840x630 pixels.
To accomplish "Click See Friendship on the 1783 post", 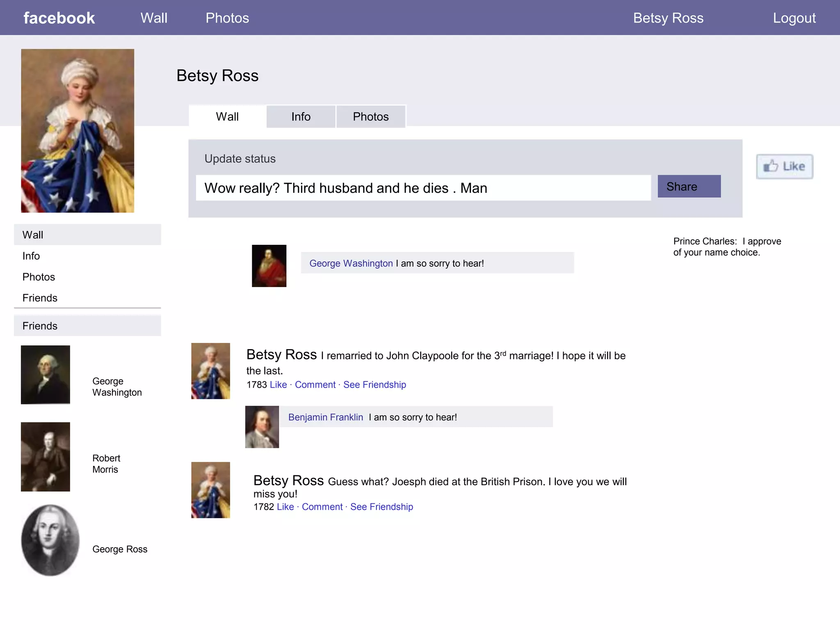I will [x=374, y=385].
